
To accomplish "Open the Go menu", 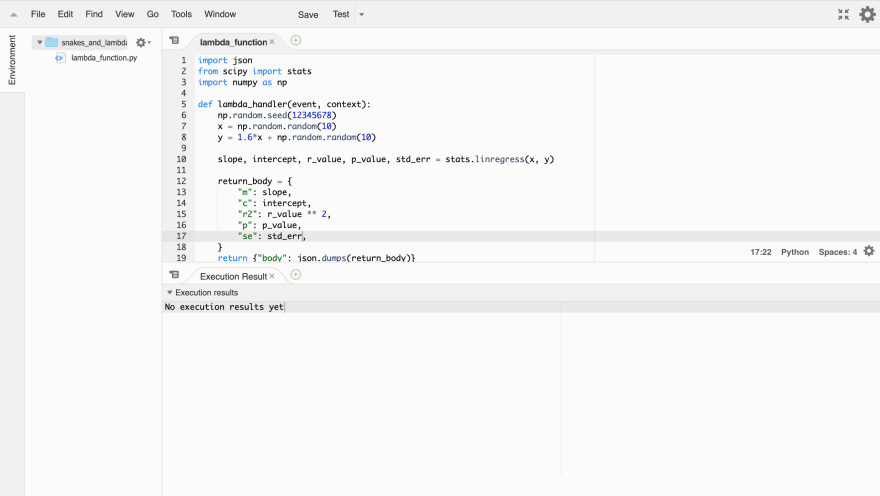I will tap(153, 14).
